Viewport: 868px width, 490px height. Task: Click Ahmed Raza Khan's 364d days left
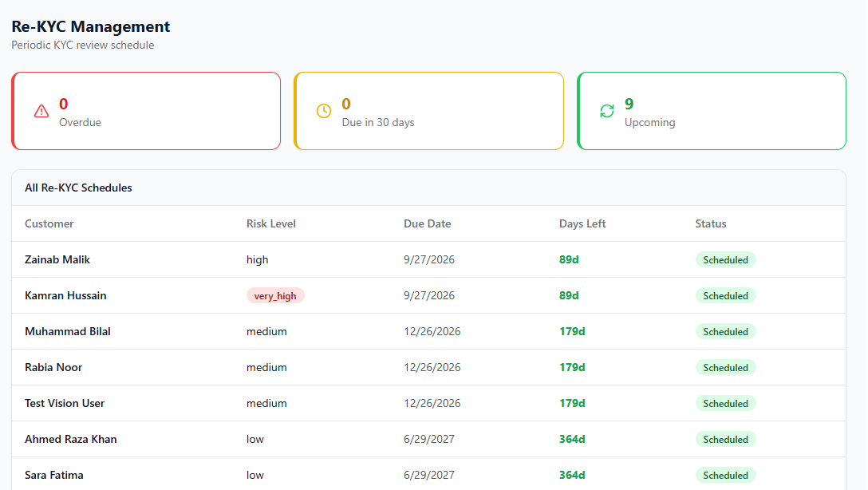(x=572, y=440)
